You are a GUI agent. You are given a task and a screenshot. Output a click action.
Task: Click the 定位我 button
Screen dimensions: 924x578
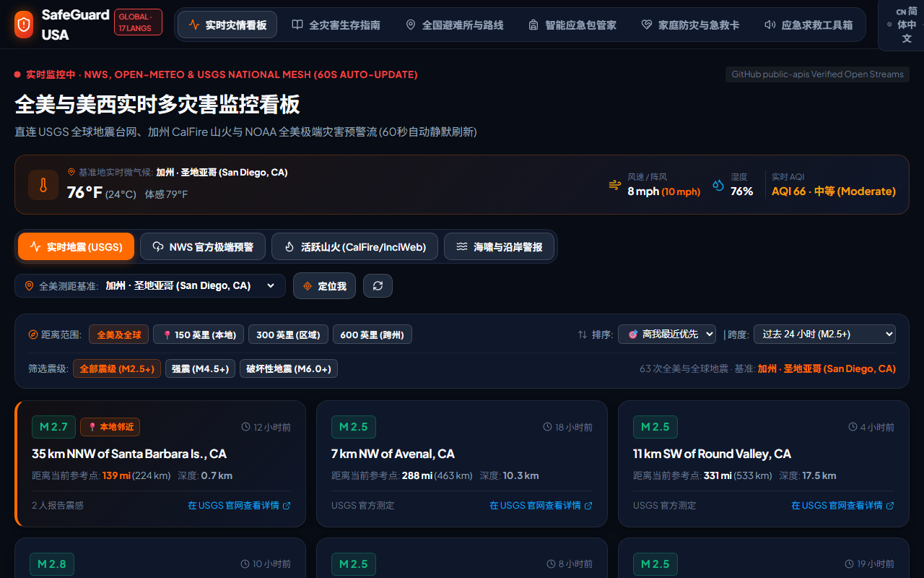pyautogui.click(x=324, y=286)
